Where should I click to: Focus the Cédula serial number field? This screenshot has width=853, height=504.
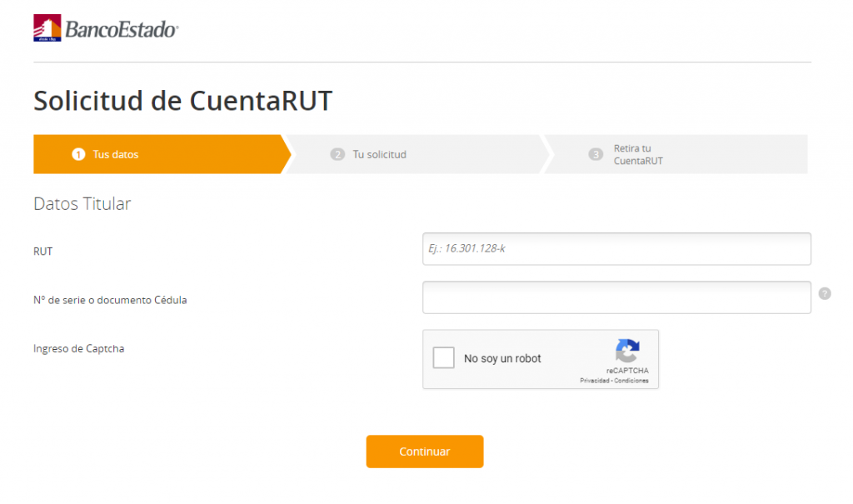coord(617,297)
